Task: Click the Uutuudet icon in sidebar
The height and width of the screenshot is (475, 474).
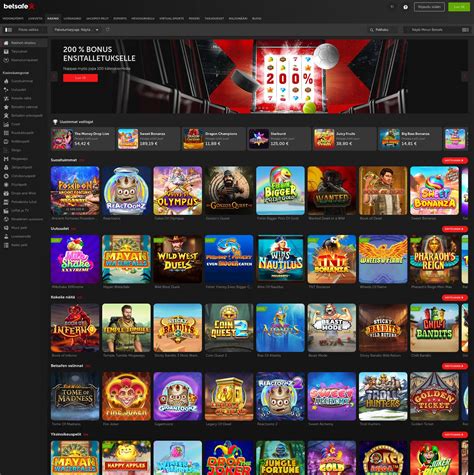Action: coord(6,90)
